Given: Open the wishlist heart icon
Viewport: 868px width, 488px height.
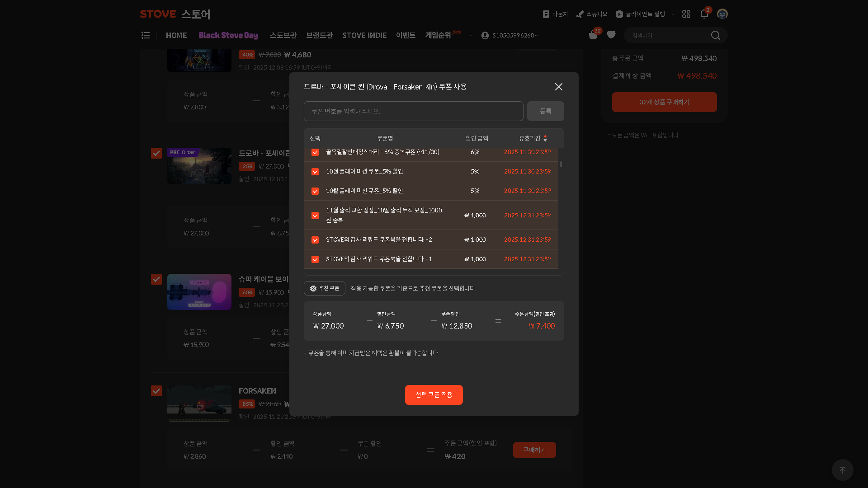Looking at the screenshot, I should click(611, 35).
